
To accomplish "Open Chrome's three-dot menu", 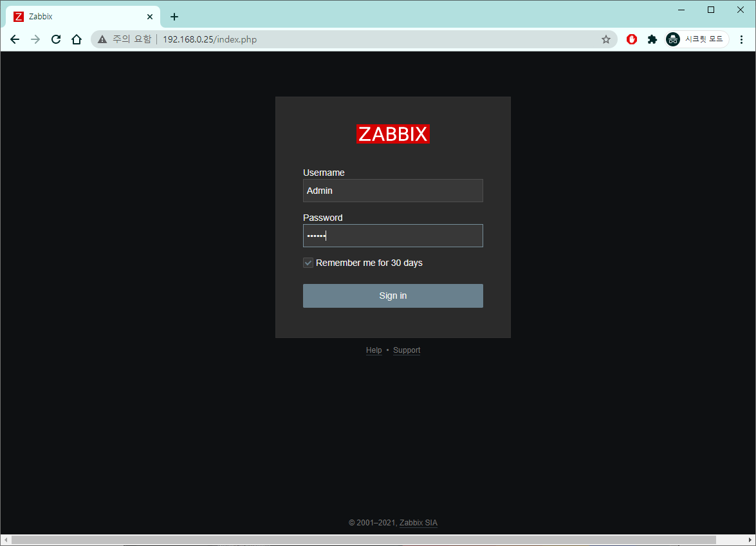I will point(742,39).
